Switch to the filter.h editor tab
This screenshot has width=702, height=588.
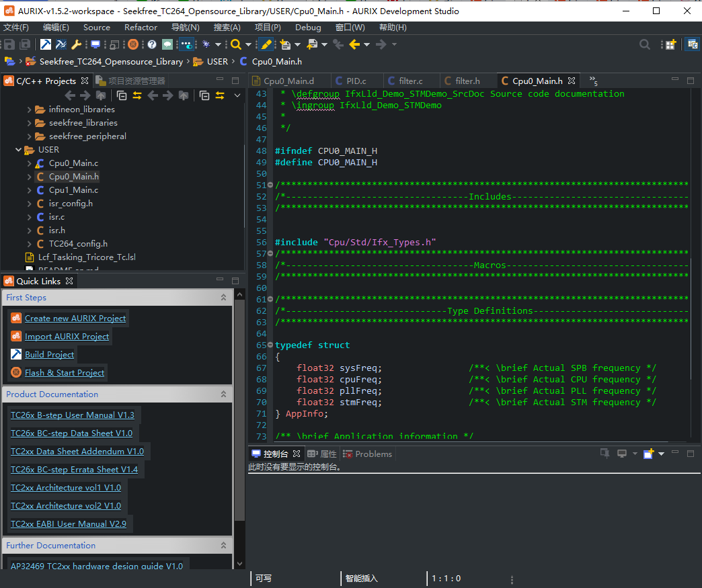[x=467, y=81]
